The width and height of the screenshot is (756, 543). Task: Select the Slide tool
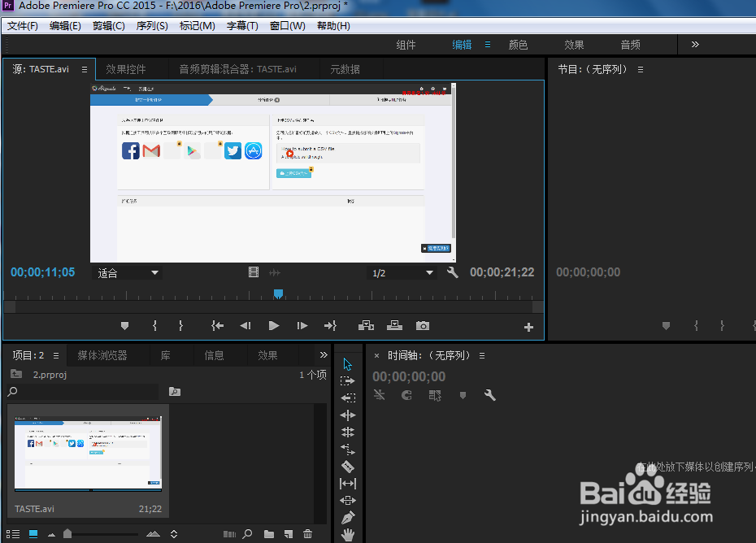coord(348,501)
